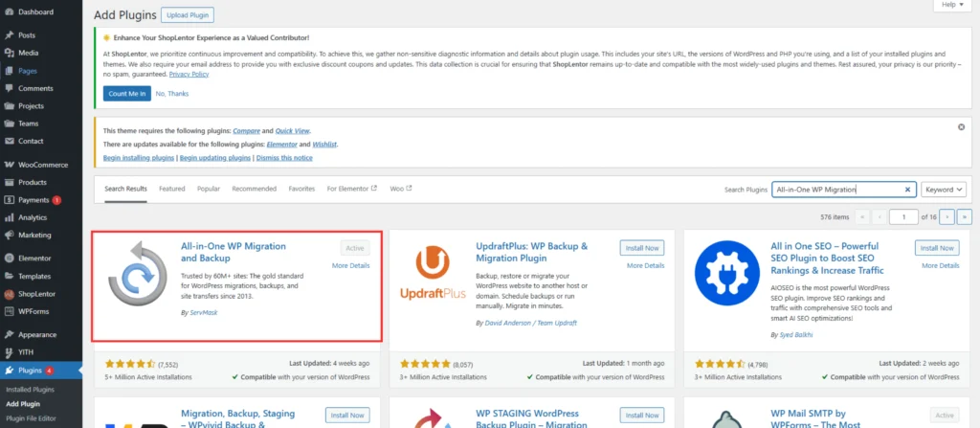
Task: Install UpdraftPlus with Install Now
Action: (x=642, y=248)
